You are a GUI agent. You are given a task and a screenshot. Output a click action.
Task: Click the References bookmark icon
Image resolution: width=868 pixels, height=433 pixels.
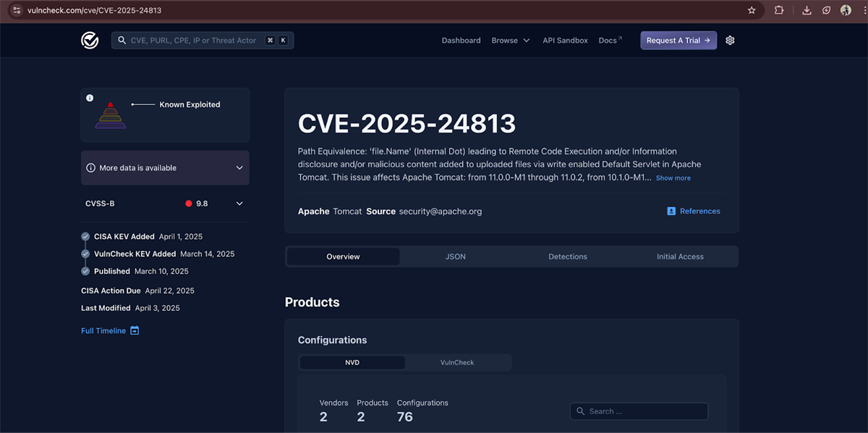(671, 211)
